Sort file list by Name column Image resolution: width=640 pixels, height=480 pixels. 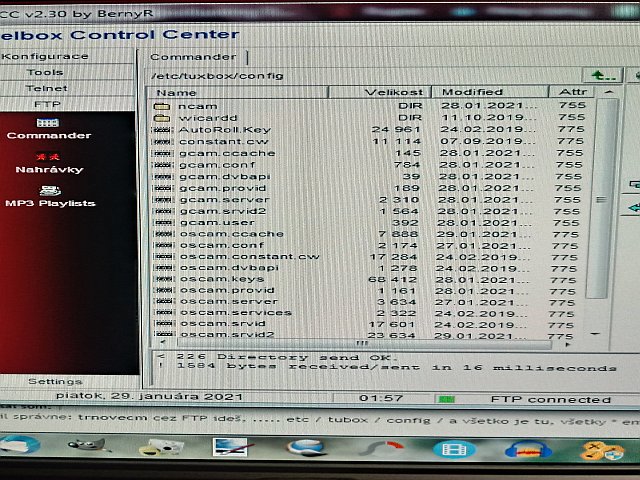238,93
